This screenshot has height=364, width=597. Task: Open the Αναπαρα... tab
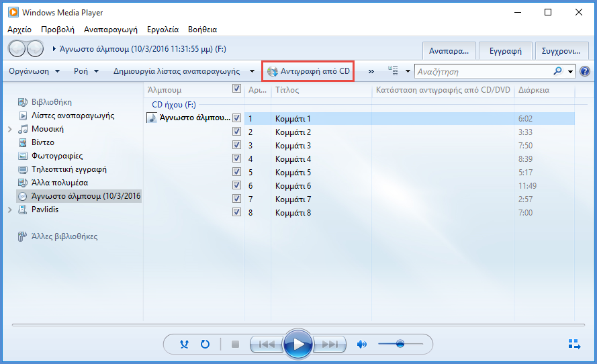[449, 51]
